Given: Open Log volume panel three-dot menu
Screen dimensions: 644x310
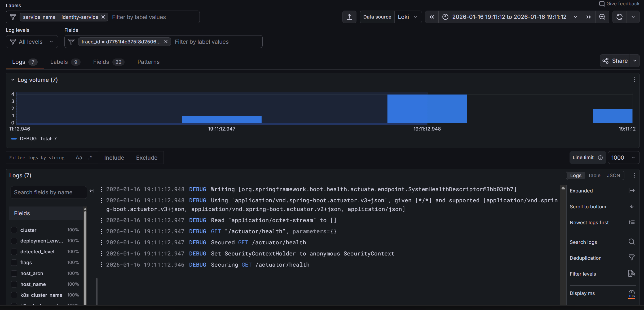Looking at the screenshot, I should point(634,80).
